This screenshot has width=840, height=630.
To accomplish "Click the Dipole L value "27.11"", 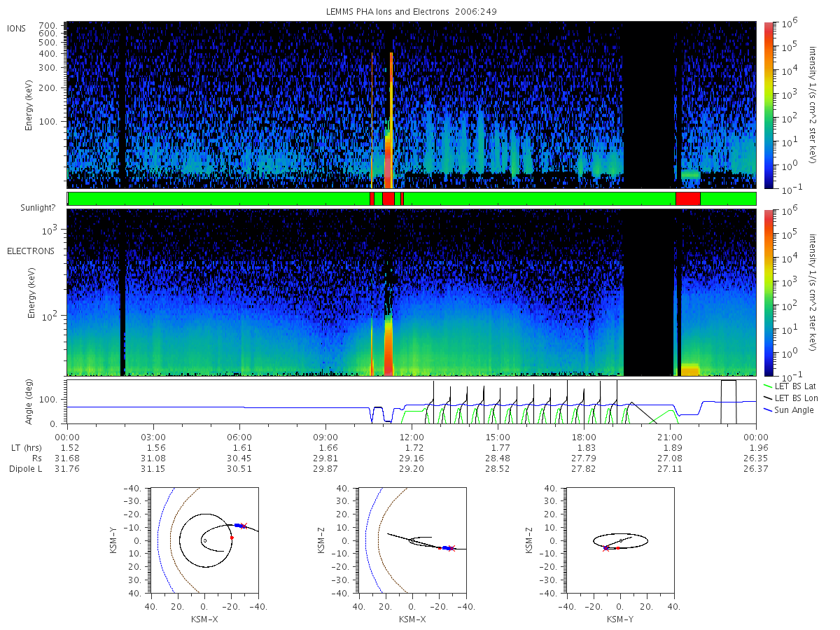I will click(670, 469).
